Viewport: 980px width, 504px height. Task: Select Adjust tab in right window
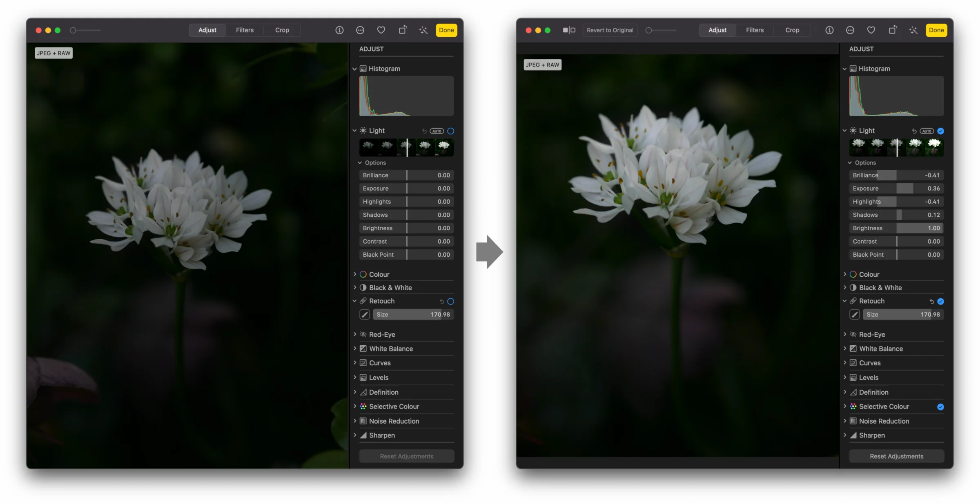coord(717,30)
